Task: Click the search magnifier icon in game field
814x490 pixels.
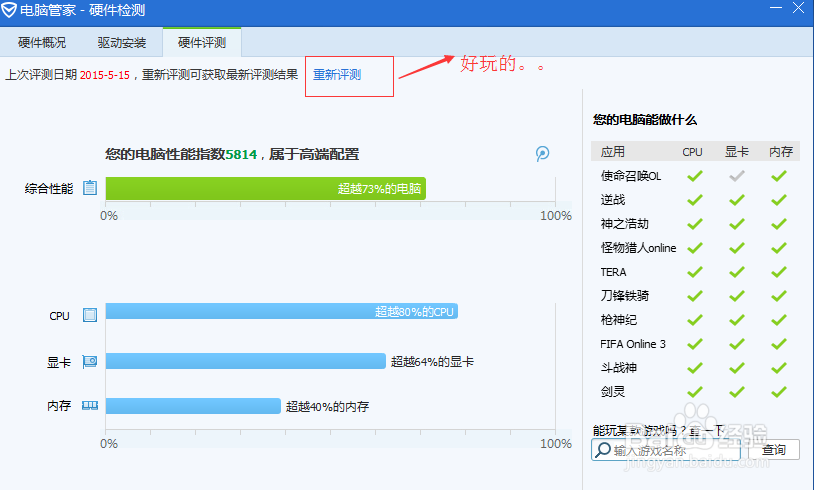Action: (x=602, y=449)
